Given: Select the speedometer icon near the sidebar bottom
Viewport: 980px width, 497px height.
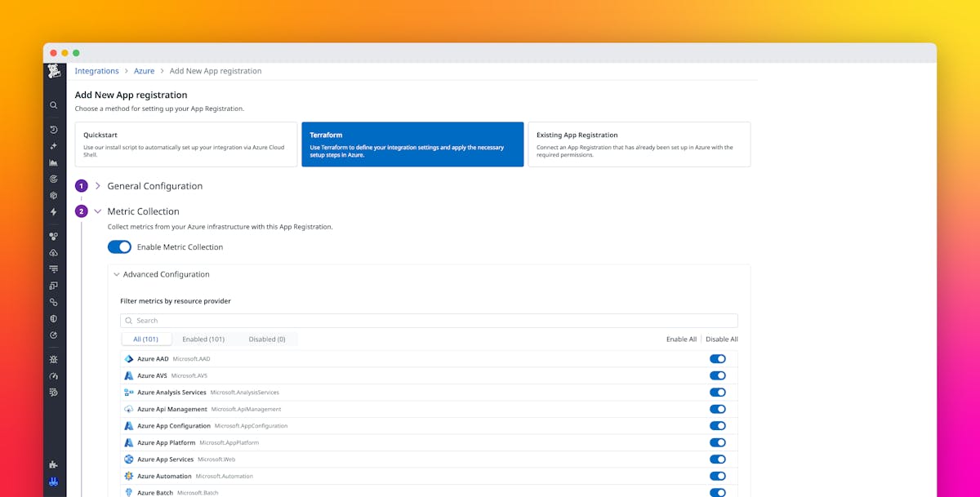Looking at the screenshot, I should (x=53, y=375).
